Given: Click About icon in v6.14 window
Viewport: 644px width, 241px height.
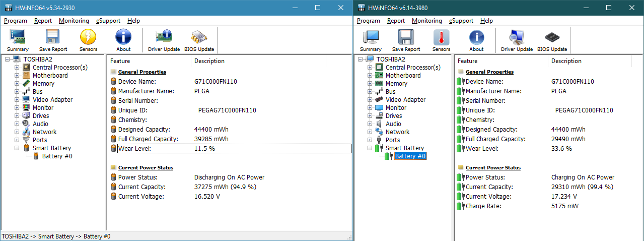Looking at the screenshot, I should [x=476, y=40].
